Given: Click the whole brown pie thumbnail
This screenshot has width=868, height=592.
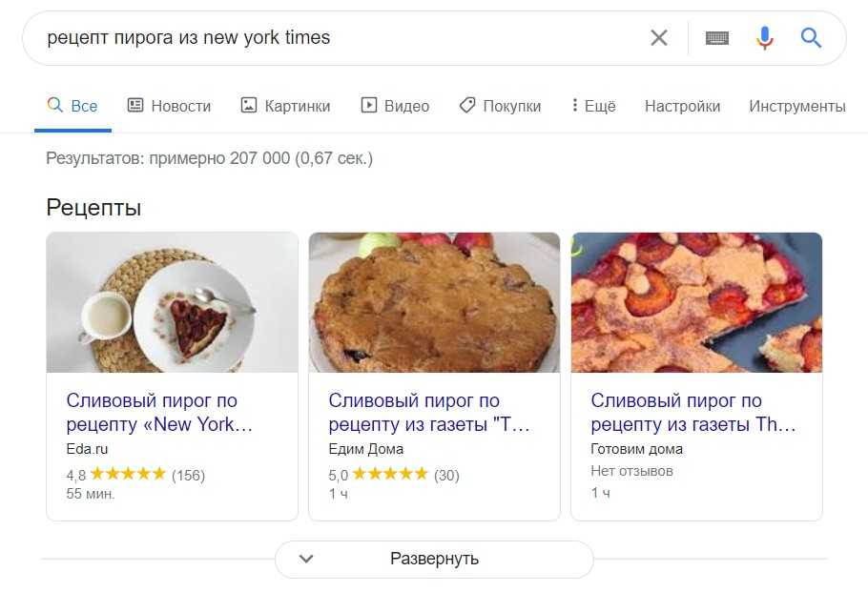Looking at the screenshot, I should click(434, 302).
